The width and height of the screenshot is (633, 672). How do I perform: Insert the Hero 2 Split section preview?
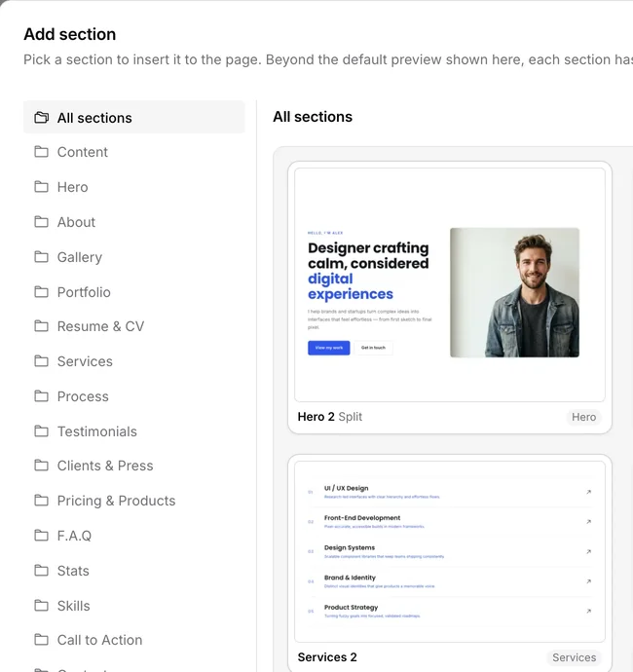pos(450,285)
